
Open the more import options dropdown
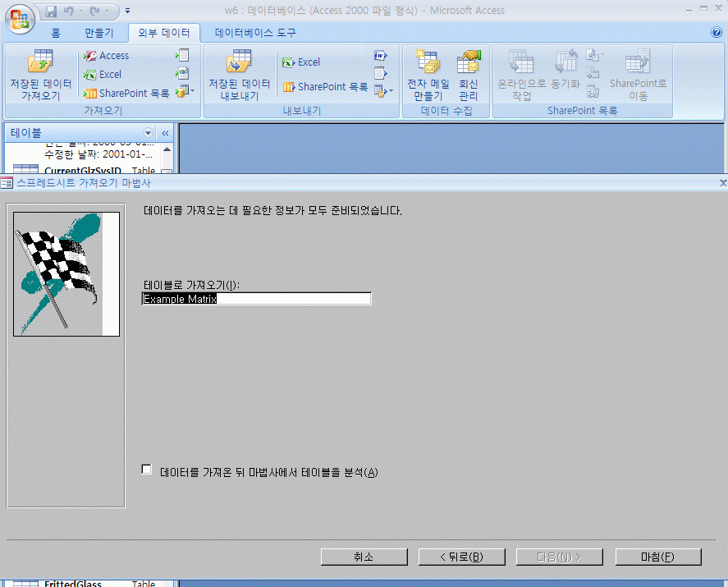tap(185, 90)
